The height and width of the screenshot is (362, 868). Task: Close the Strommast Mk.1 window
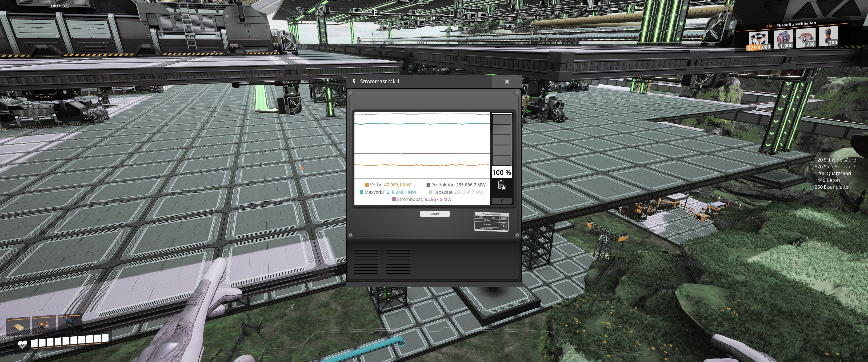507,82
